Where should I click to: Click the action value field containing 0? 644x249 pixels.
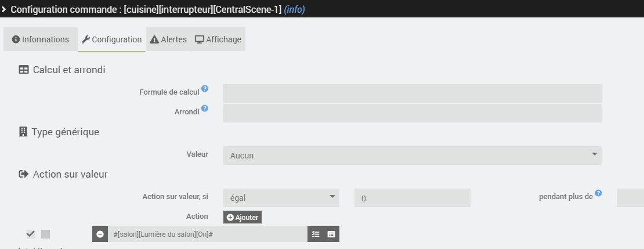click(412, 198)
